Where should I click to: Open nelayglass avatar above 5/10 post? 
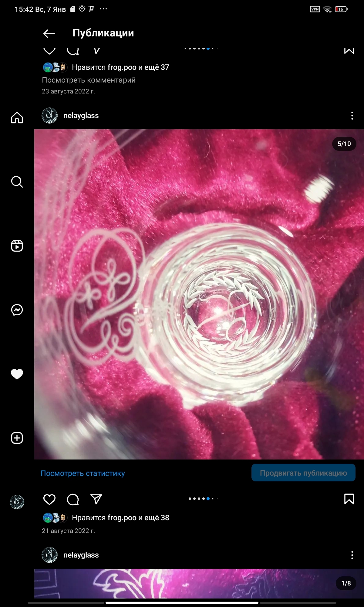(x=49, y=116)
